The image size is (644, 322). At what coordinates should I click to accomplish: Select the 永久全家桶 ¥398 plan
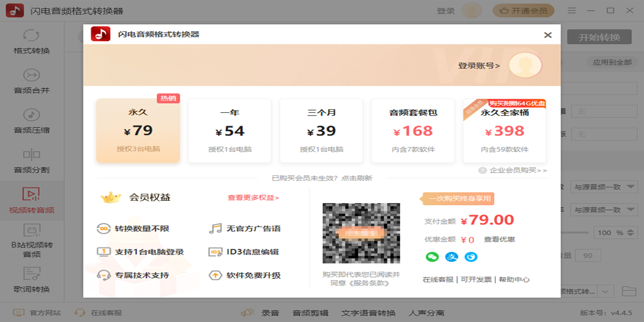505,130
